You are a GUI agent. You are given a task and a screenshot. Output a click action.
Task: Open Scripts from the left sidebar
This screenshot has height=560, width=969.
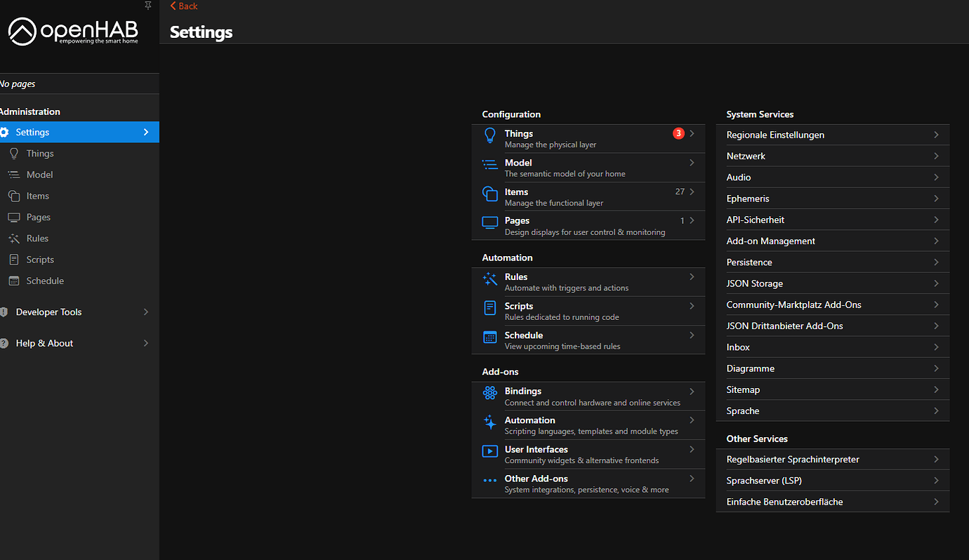pos(40,260)
